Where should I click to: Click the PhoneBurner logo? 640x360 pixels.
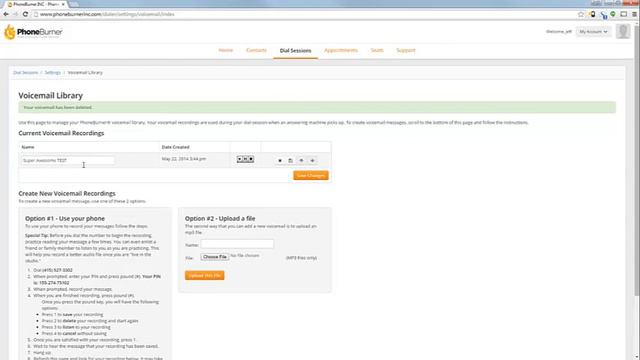(x=33, y=32)
